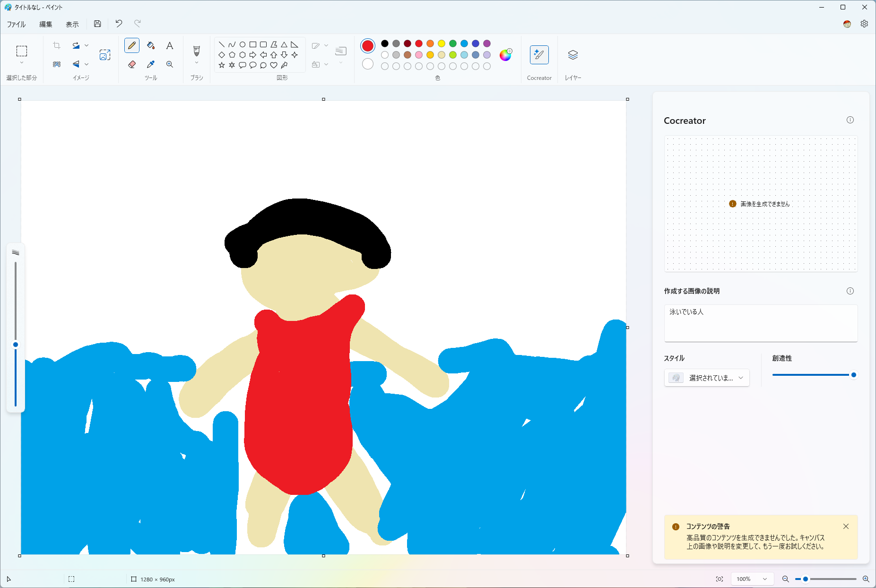Dismiss the コンテンツの警告 notification

(x=846, y=527)
